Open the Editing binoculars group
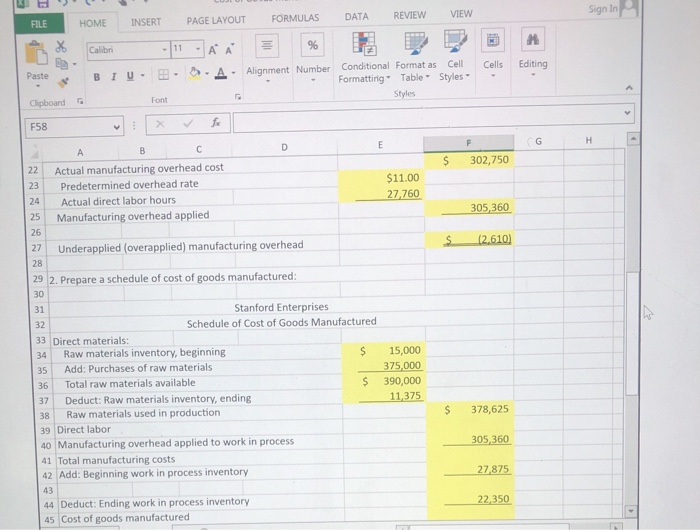Image resolution: width=700 pixels, height=530 pixels. click(532, 39)
